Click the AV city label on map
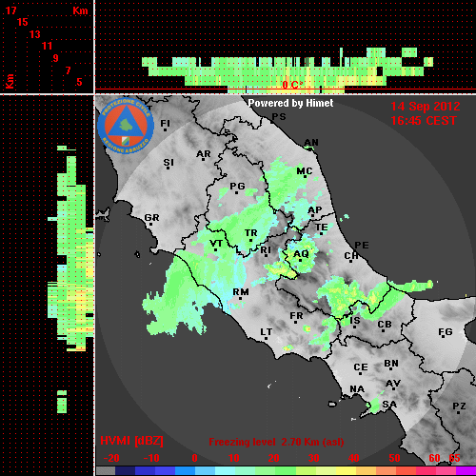Screen dimensions: 476x476 click(x=393, y=384)
